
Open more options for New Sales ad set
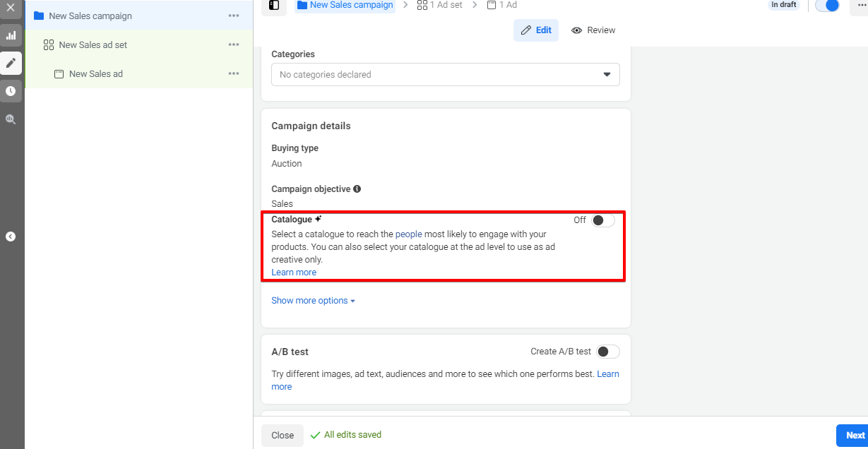(234, 44)
